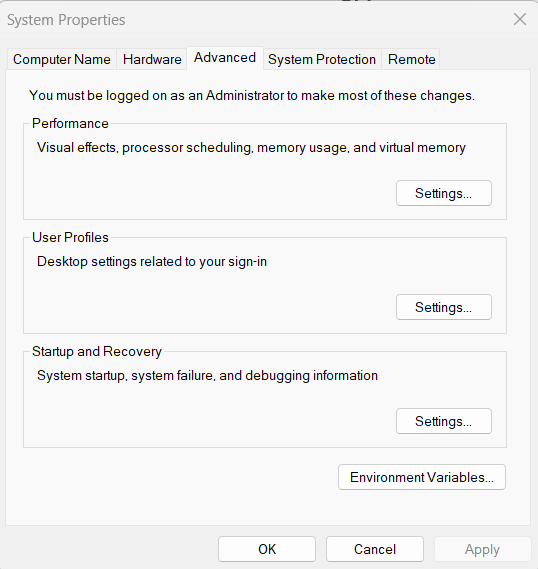Open User Profiles Settings button
Screen dimensions: 538x569
coord(444,307)
